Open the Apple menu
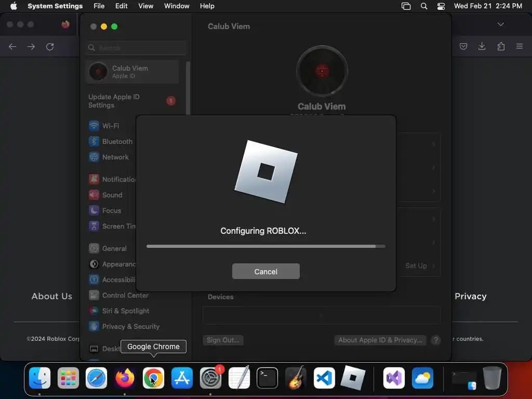The image size is (532, 399). 14,6
